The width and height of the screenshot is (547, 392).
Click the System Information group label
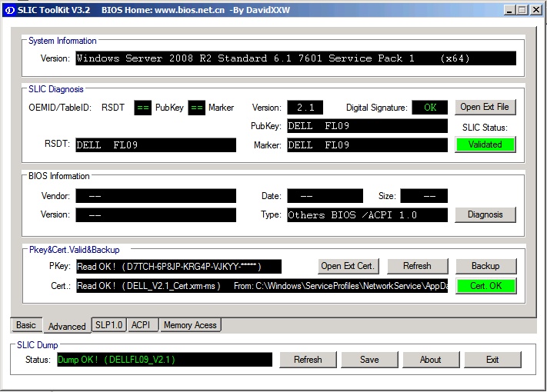tap(62, 41)
